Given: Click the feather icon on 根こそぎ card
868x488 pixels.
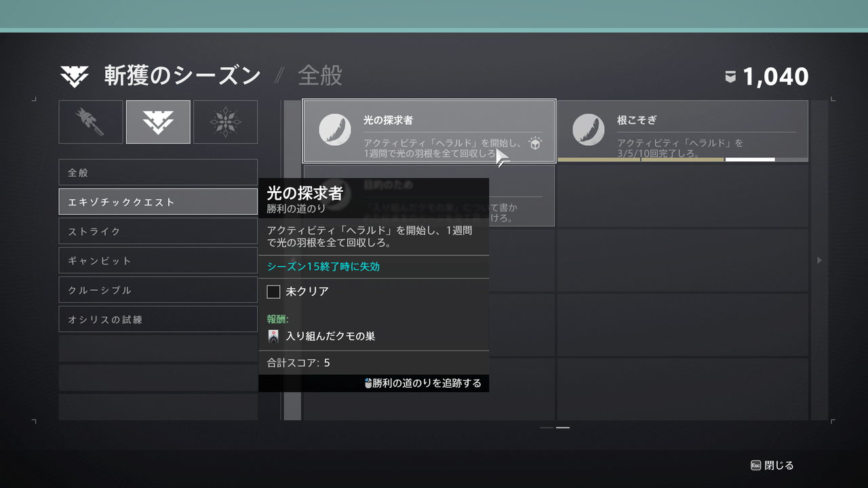Looking at the screenshot, I should coord(589,129).
